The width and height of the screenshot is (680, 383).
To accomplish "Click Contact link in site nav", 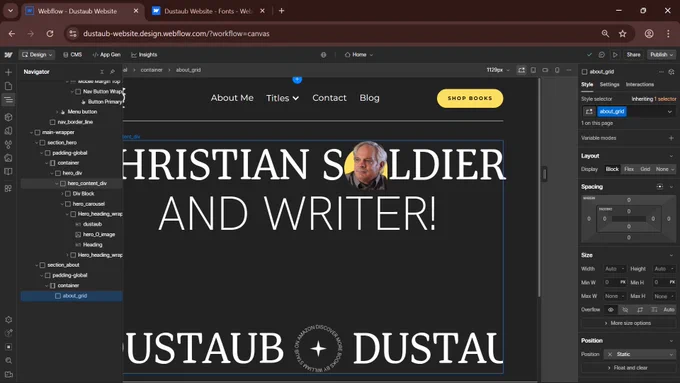I will click(330, 98).
